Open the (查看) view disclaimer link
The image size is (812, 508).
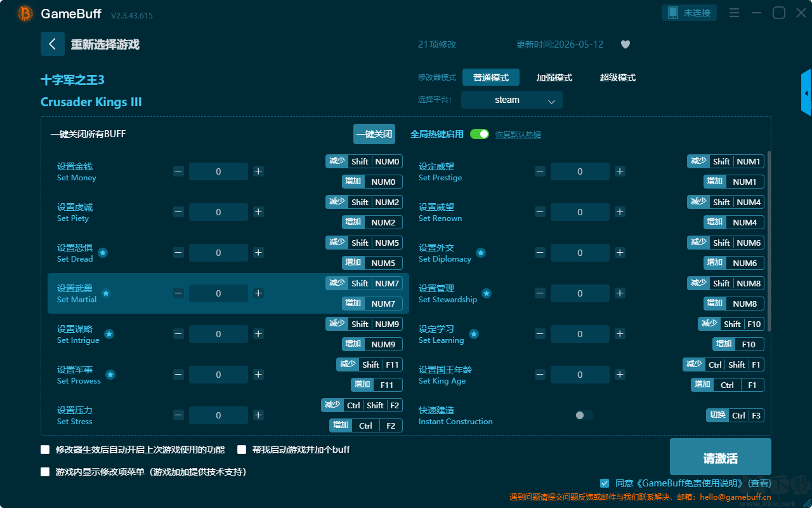click(x=758, y=483)
